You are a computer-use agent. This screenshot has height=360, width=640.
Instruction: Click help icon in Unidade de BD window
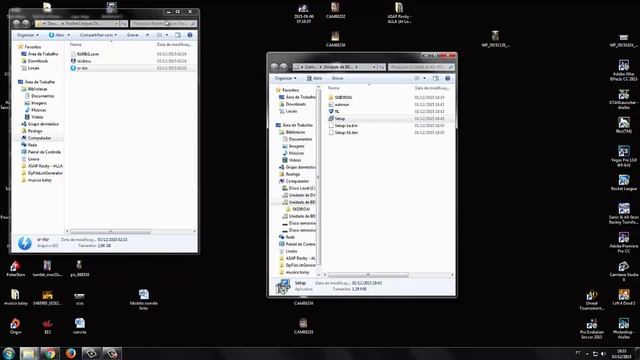tap(447, 78)
